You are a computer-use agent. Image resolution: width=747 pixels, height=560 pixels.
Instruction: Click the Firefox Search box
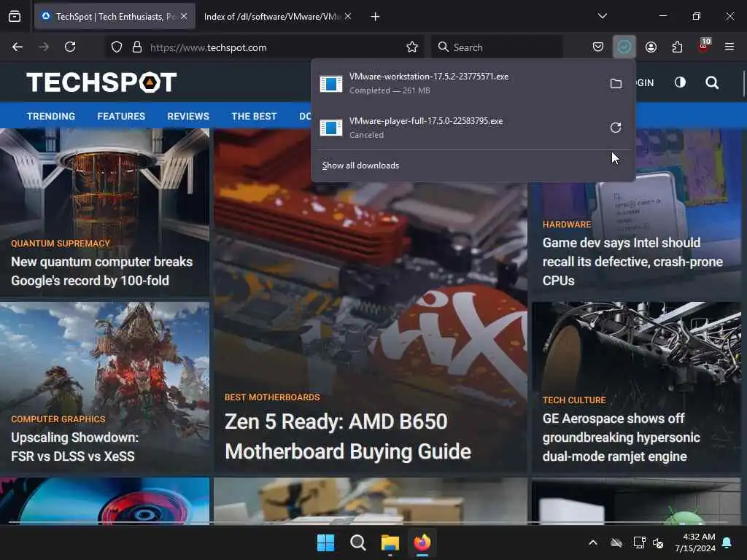(497, 47)
